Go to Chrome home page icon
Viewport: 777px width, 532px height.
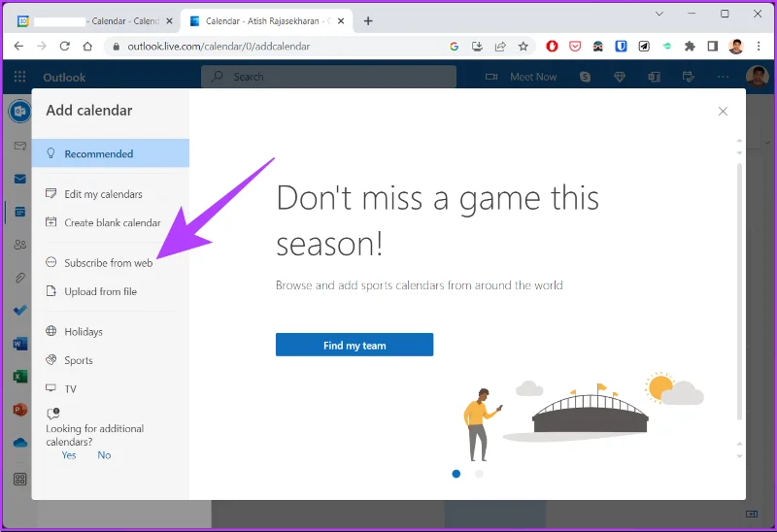click(87, 46)
